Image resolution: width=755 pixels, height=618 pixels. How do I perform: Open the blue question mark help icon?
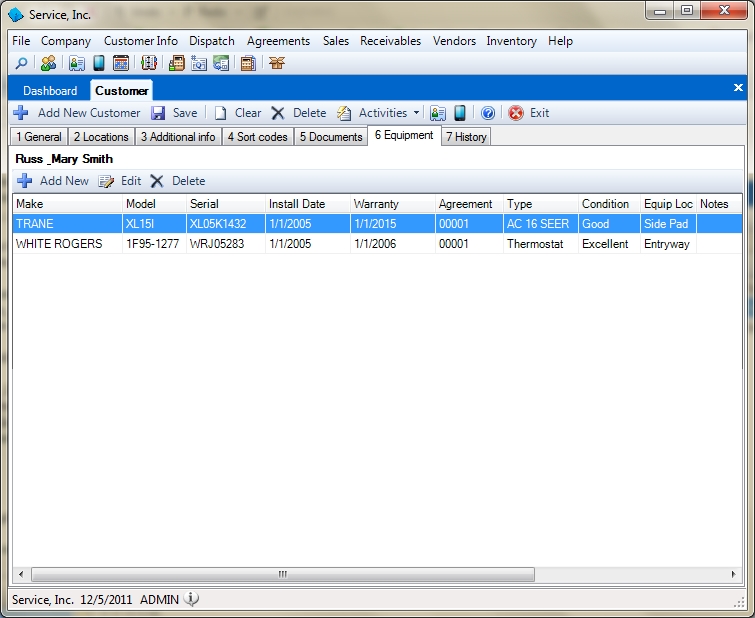[488, 113]
